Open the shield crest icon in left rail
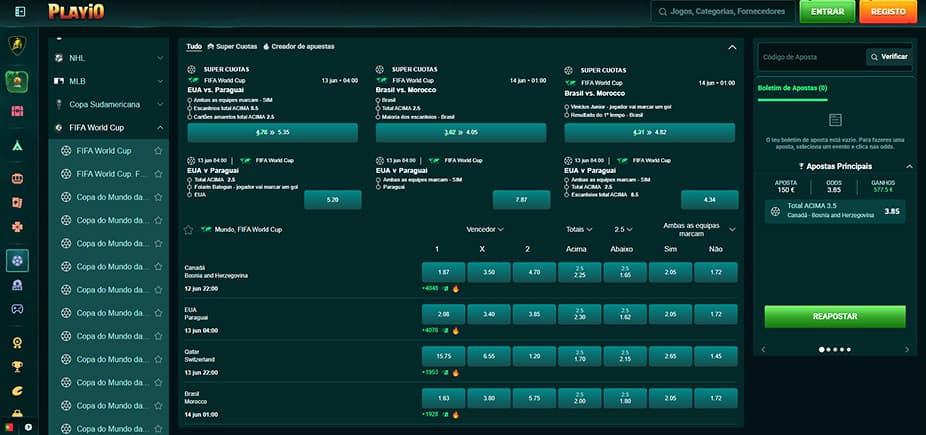 coord(17,45)
